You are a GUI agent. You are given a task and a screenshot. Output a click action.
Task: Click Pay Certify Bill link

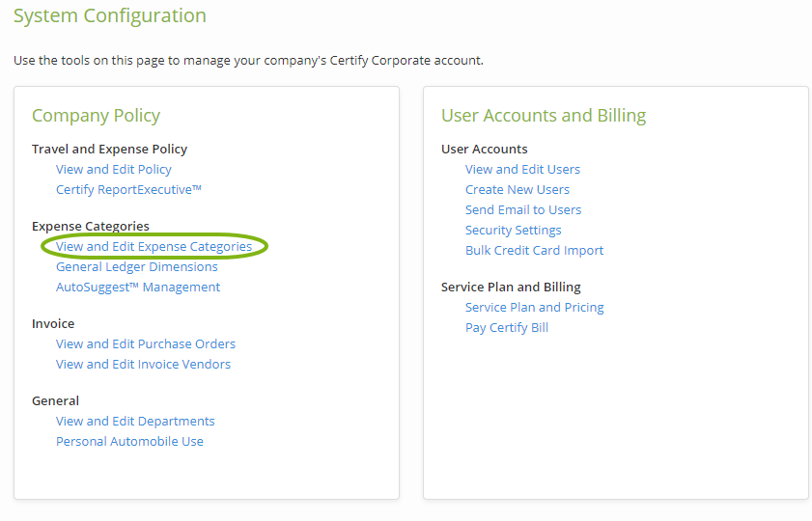506,327
